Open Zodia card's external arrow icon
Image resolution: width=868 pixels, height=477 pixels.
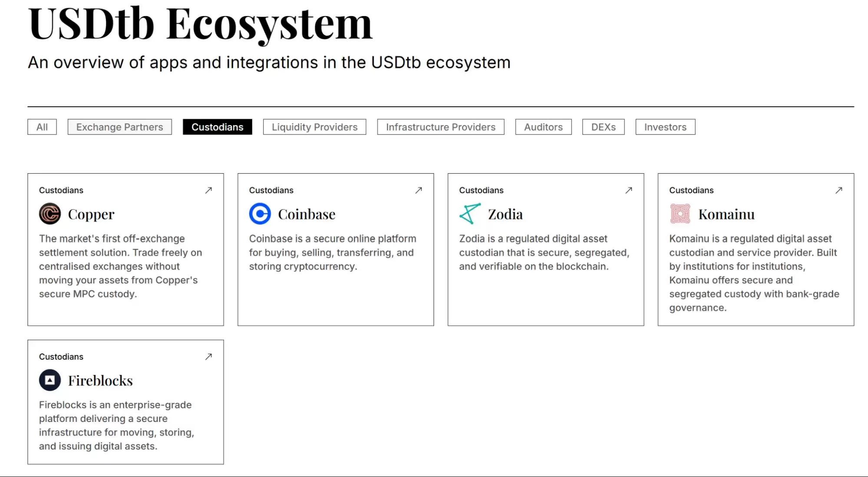tap(629, 190)
